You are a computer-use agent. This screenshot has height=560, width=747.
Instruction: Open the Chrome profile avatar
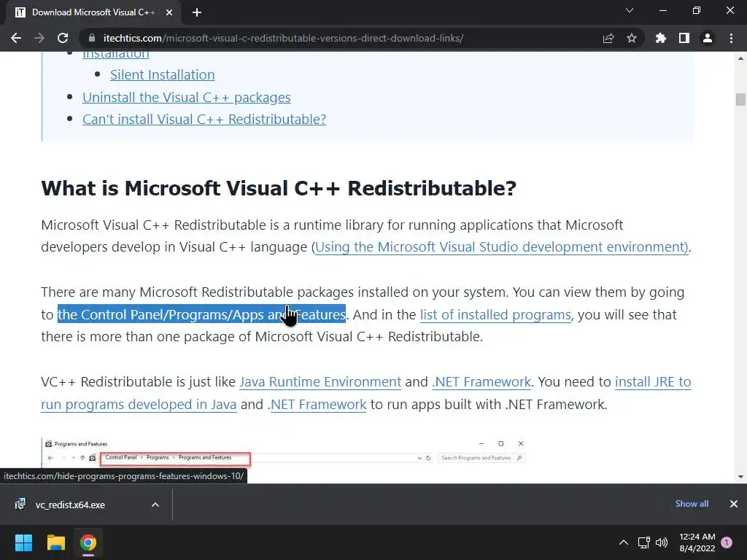point(708,38)
